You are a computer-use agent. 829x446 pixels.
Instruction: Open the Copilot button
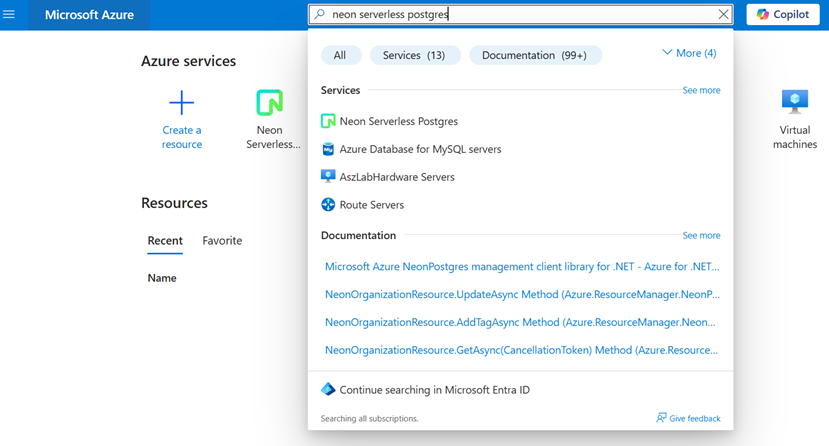pyautogui.click(x=783, y=15)
